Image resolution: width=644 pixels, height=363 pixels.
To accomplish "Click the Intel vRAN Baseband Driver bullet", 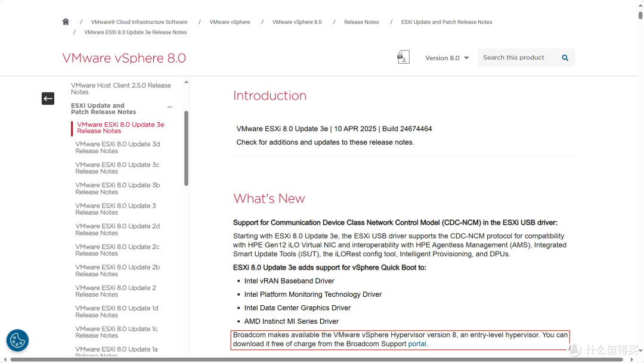I will tap(289, 281).
